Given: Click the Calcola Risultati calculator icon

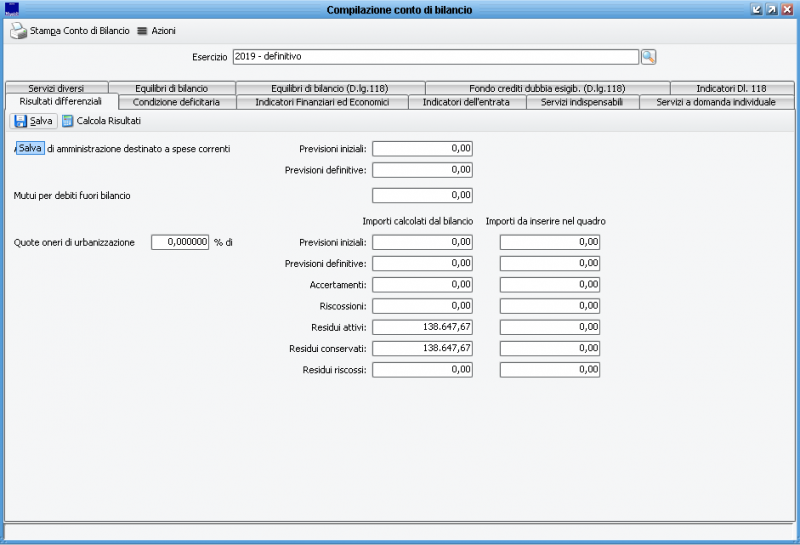Looking at the screenshot, I should point(68,121).
